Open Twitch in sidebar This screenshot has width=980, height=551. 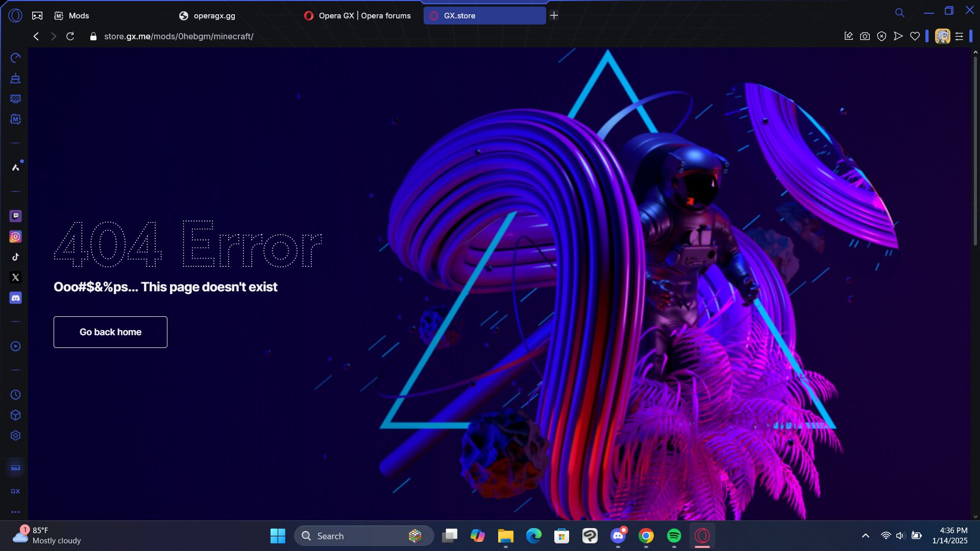tap(16, 216)
